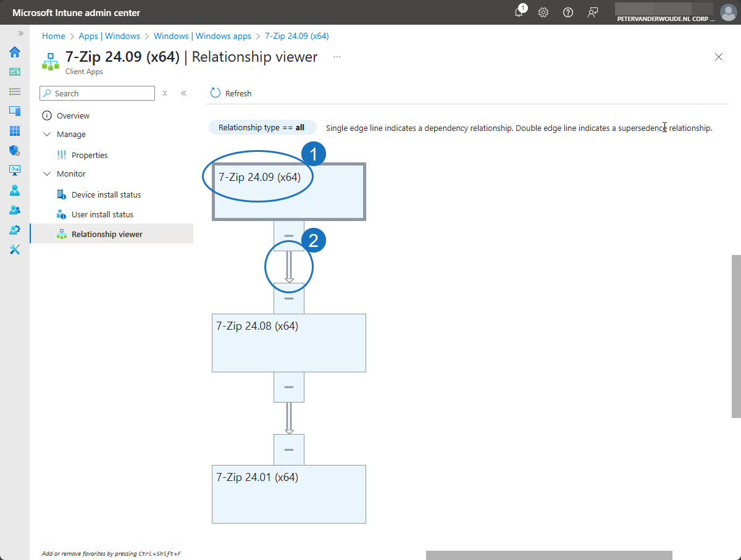741x560 pixels.
Task: Close the Relationship viewer blade
Action: coord(719,57)
